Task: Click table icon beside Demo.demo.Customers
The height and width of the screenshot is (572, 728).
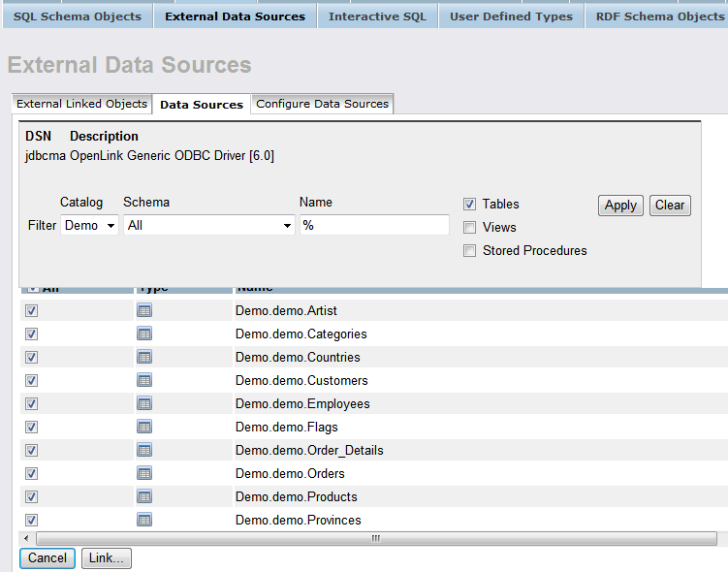Action: click(144, 380)
